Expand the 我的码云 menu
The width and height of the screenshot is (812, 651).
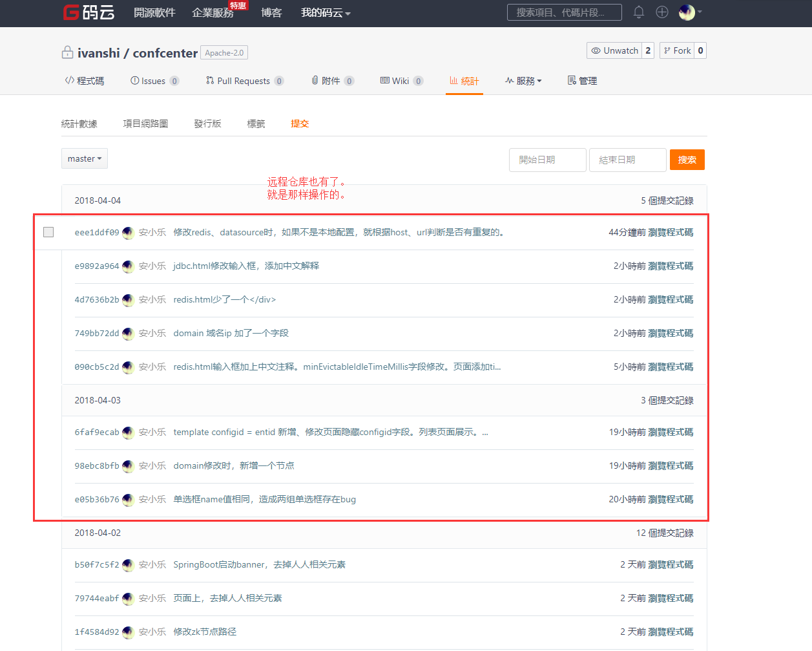pyautogui.click(x=326, y=12)
